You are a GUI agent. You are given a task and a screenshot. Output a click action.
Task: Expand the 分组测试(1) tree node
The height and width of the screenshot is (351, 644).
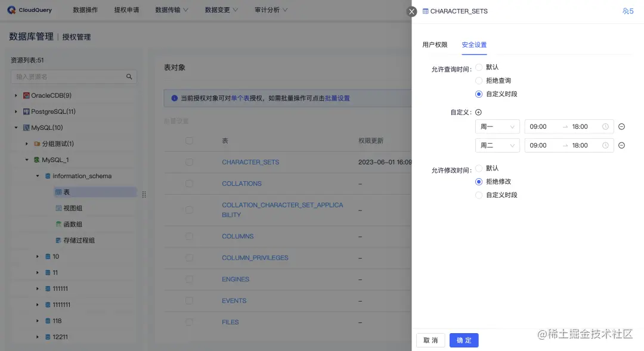(27, 144)
